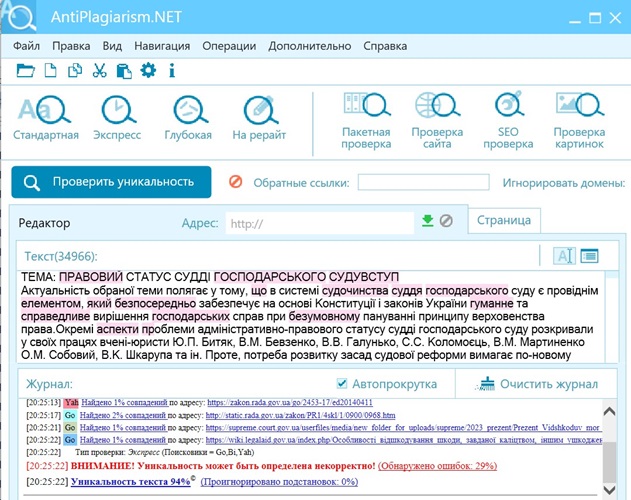The image size is (631, 500).
Task: Click the journal scrollbar down arrow
Action: point(609,490)
